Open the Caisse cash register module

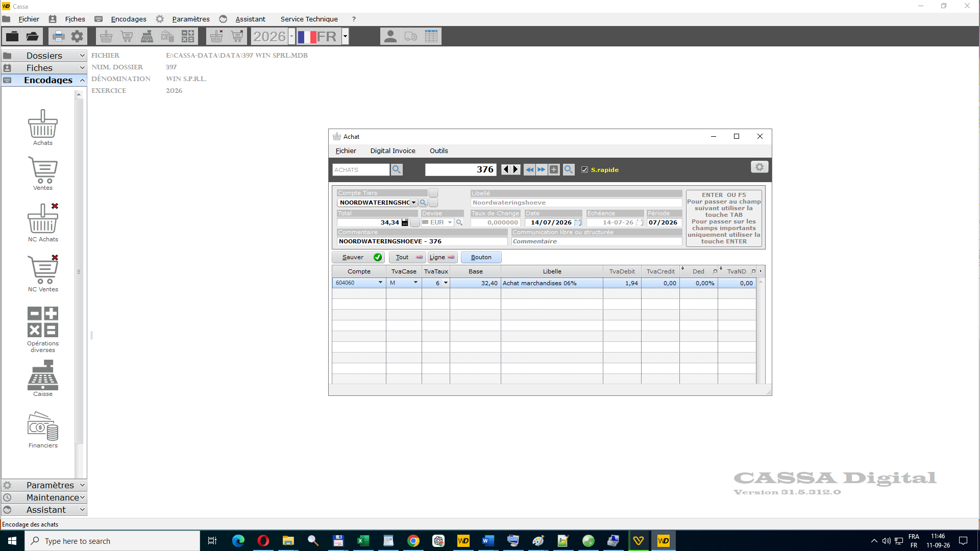coord(43,378)
